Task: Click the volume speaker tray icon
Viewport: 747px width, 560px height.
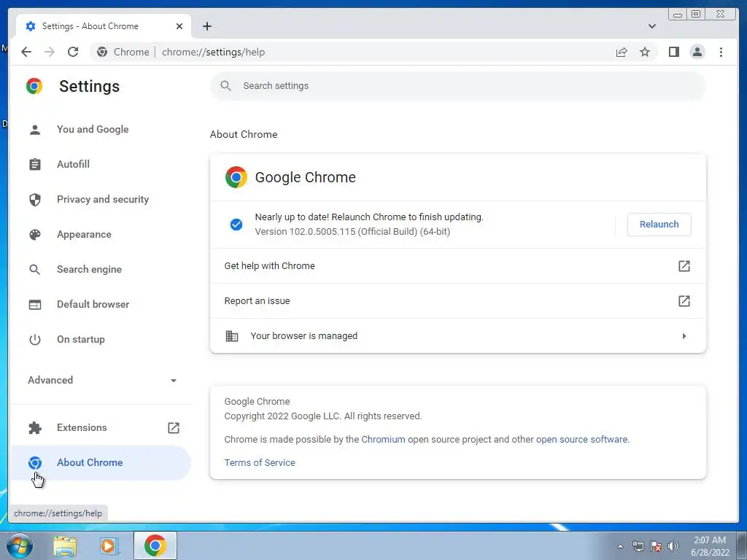Action: pos(673,546)
